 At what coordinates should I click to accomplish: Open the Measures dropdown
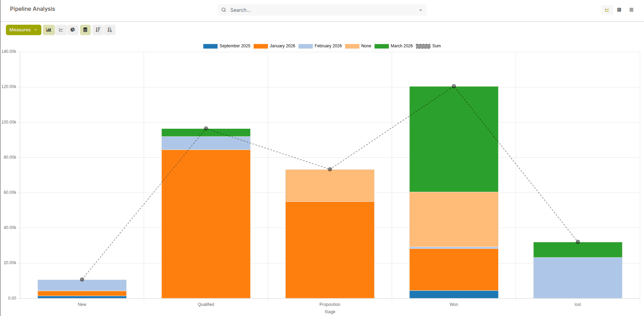[23, 30]
